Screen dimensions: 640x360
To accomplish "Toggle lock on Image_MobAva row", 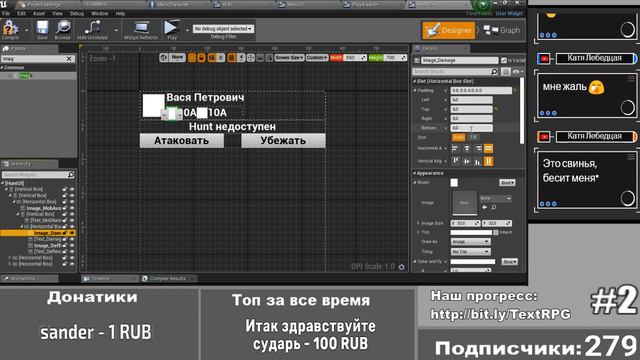I will (x=64, y=208).
